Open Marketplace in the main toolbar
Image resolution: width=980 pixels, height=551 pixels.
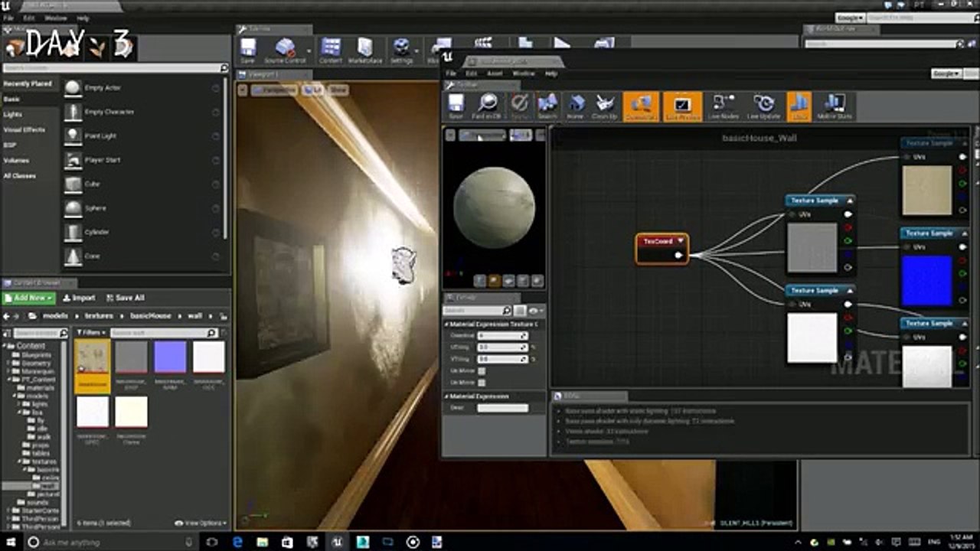point(365,51)
